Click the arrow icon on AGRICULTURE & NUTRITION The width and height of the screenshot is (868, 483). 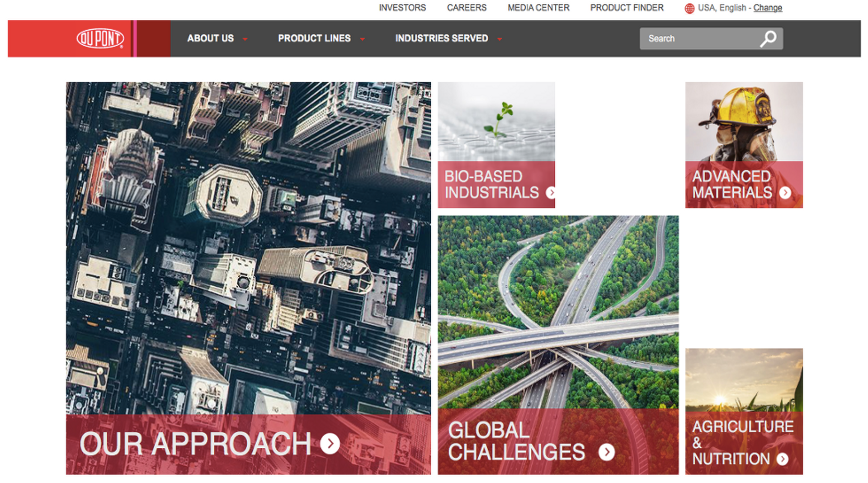[x=782, y=459]
